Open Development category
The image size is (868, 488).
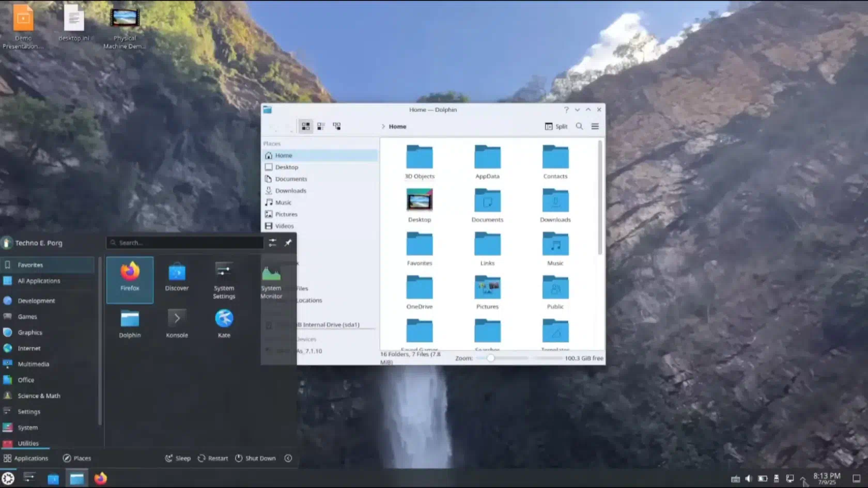click(x=48, y=301)
